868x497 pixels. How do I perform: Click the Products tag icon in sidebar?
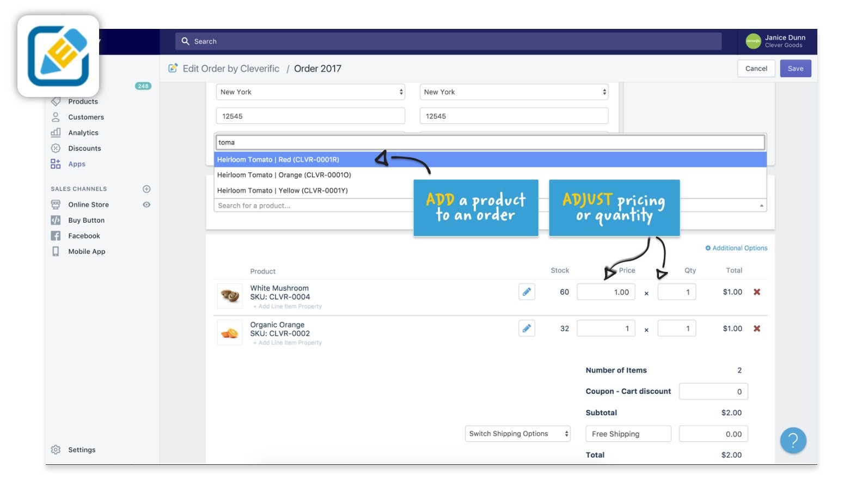(56, 101)
